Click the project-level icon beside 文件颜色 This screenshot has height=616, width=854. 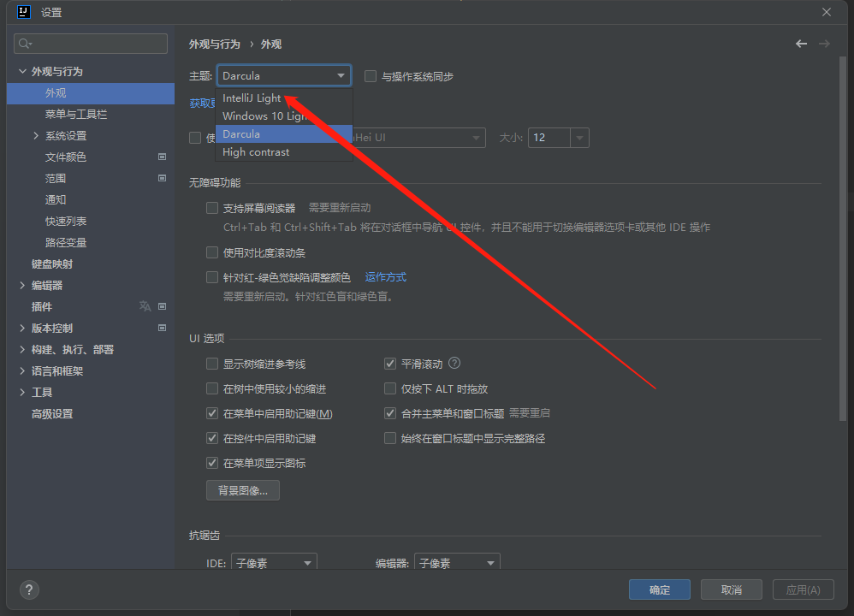(x=162, y=157)
